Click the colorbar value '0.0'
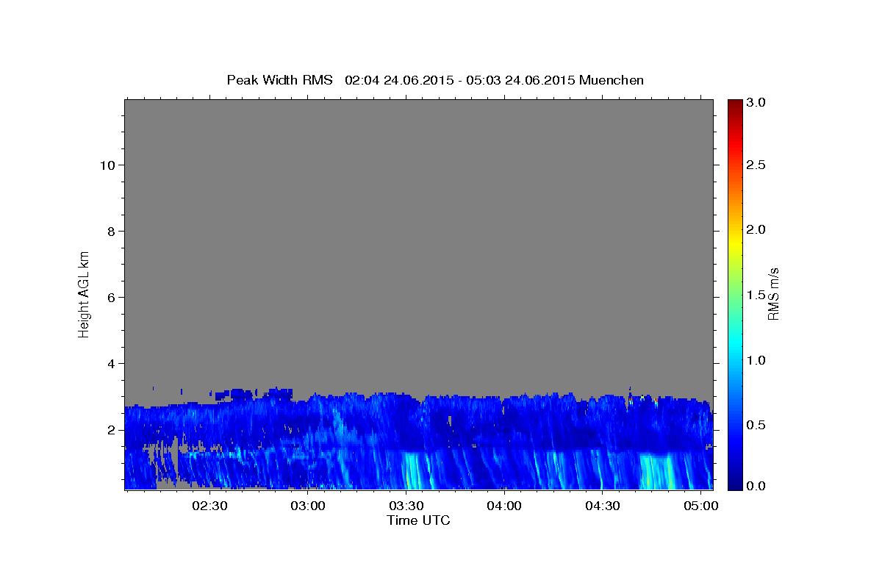The height and width of the screenshot is (588, 882). (x=756, y=486)
